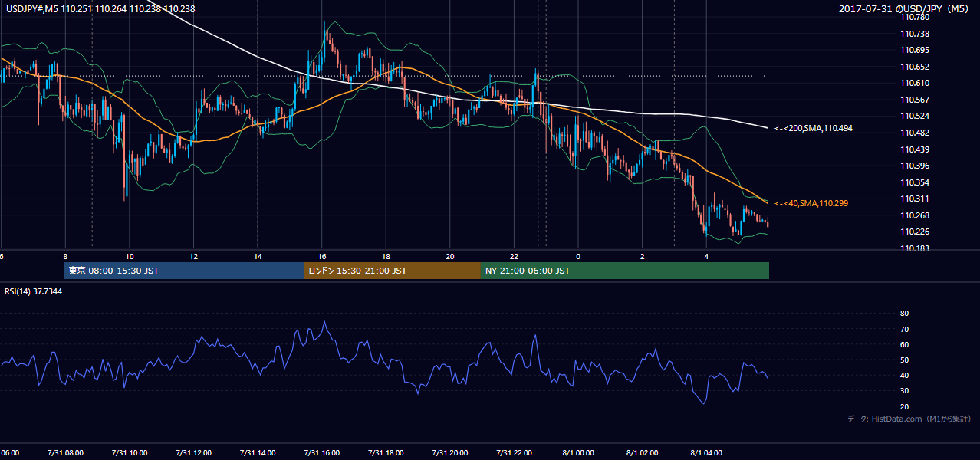Click the RSI scale value 50

904,360
